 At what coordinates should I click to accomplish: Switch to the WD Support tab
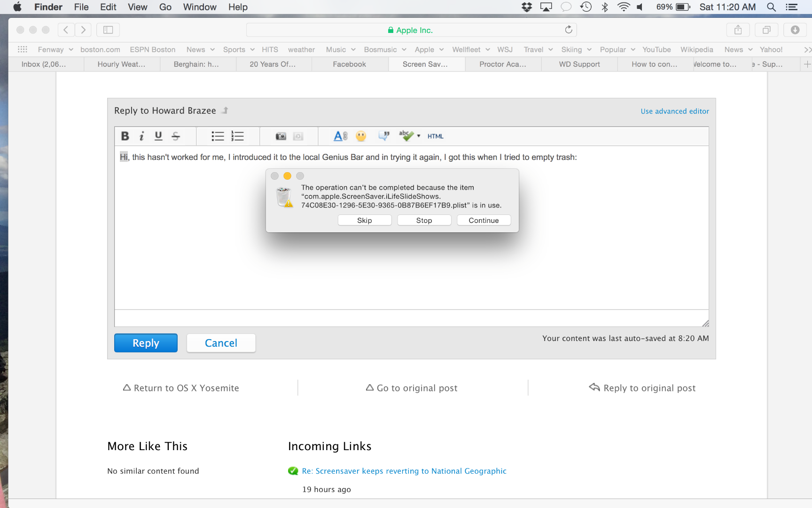579,64
